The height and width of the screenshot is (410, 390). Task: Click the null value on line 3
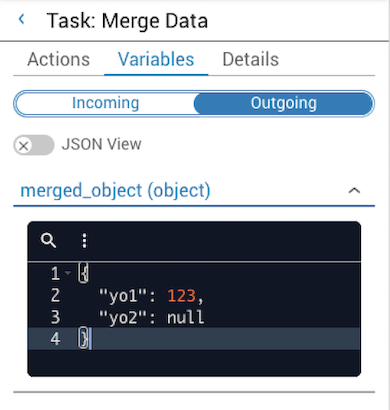[185, 317]
